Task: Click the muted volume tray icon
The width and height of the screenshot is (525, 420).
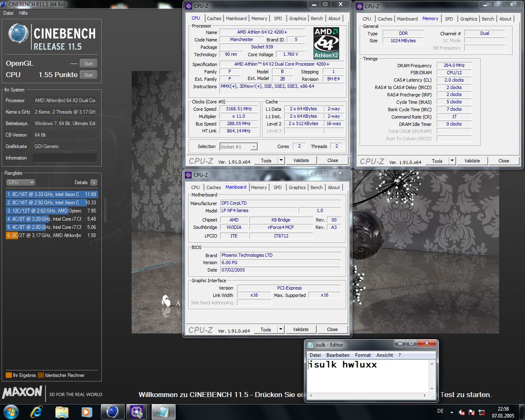Action: point(462,412)
